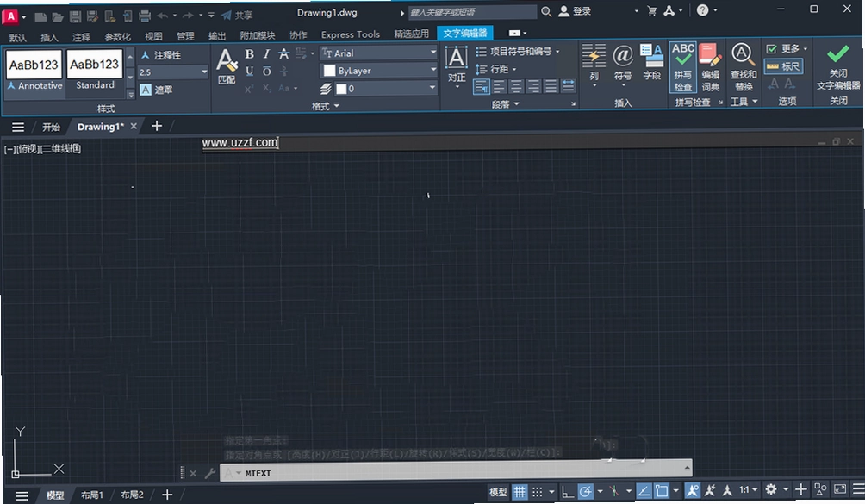This screenshot has height=504, width=865.
Task: Toggle Bold formatting
Action: click(249, 53)
